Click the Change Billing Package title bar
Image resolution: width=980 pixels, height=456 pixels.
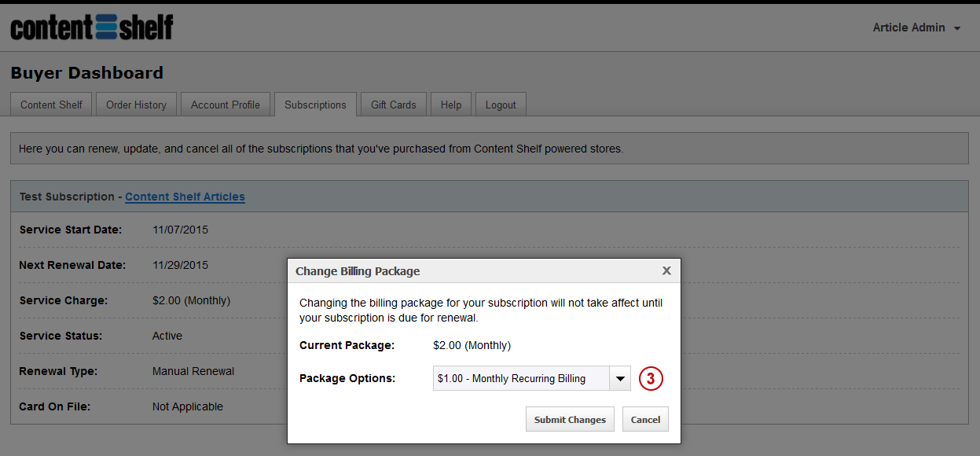[484, 270]
